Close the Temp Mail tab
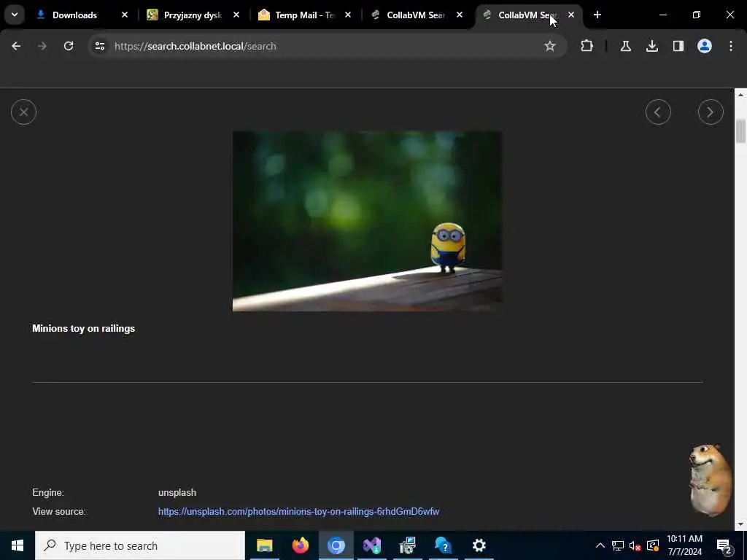This screenshot has width=747, height=560. pos(348,15)
